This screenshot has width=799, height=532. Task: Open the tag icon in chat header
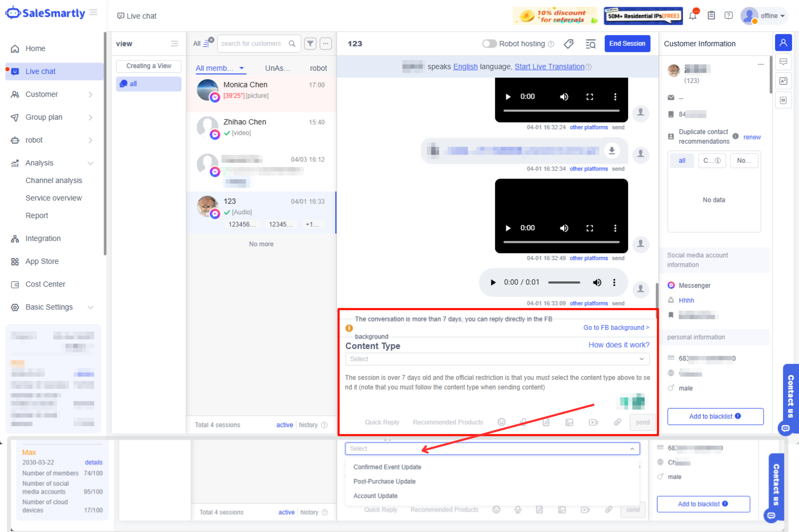(x=569, y=44)
